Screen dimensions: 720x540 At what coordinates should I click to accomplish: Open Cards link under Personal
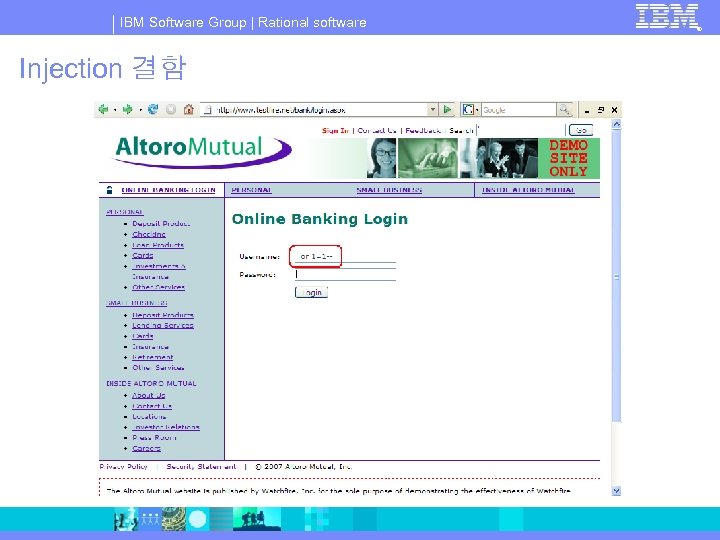tap(143, 255)
